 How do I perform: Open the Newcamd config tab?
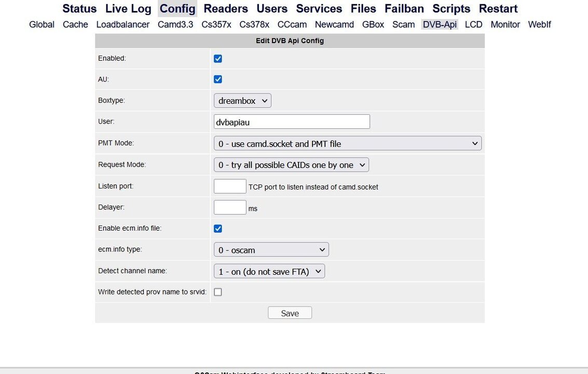tap(334, 24)
